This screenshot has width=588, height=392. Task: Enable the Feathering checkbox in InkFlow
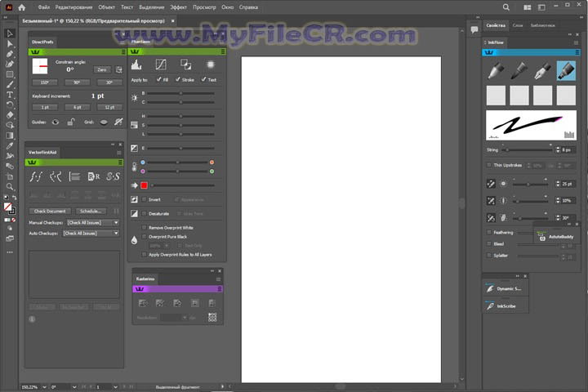coord(488,233)
